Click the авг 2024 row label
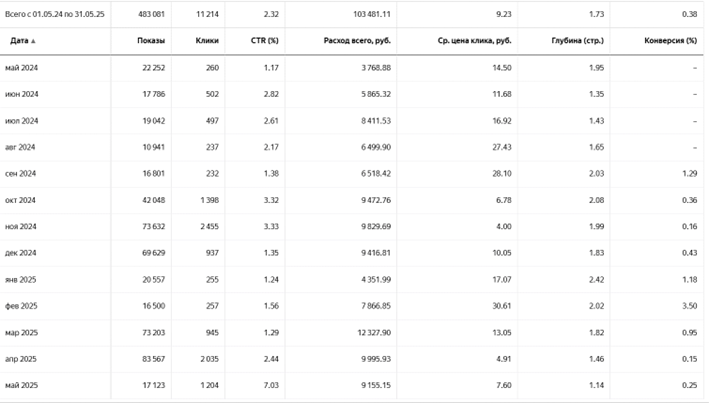The height and width of the screenshot is (403, 709). [22, 146]
